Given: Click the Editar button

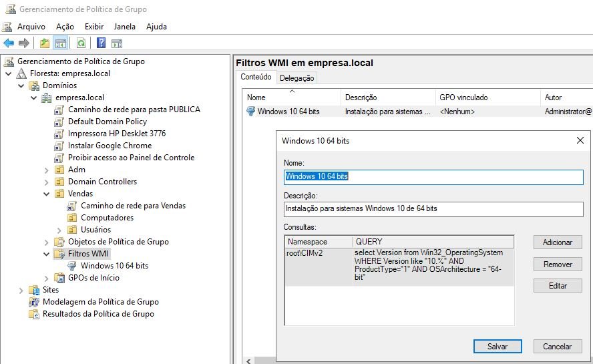Looking at the screenshot, I should click(x=558, y=286).
